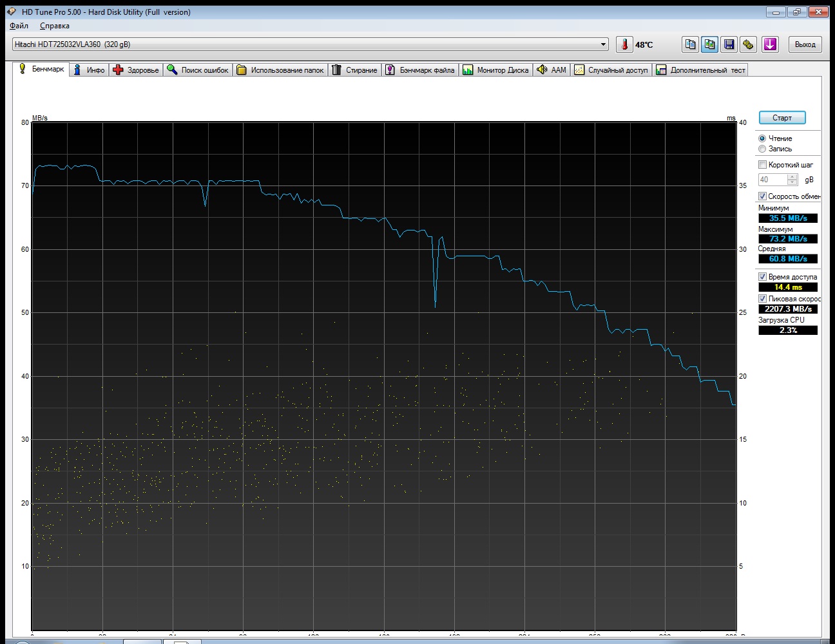Click the HD Tune Pro title bar icon
The image size is (835, 644).
pos(11,12)
